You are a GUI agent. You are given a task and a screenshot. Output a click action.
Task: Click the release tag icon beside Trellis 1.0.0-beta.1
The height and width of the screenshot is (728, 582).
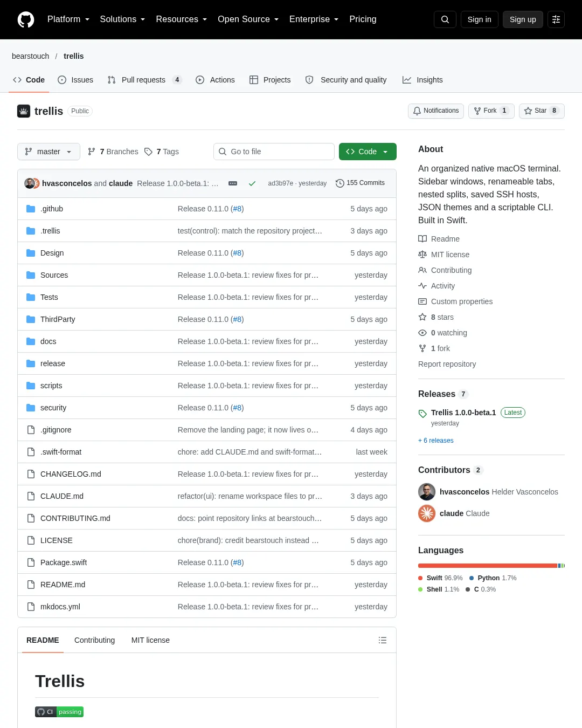(422, 414)
